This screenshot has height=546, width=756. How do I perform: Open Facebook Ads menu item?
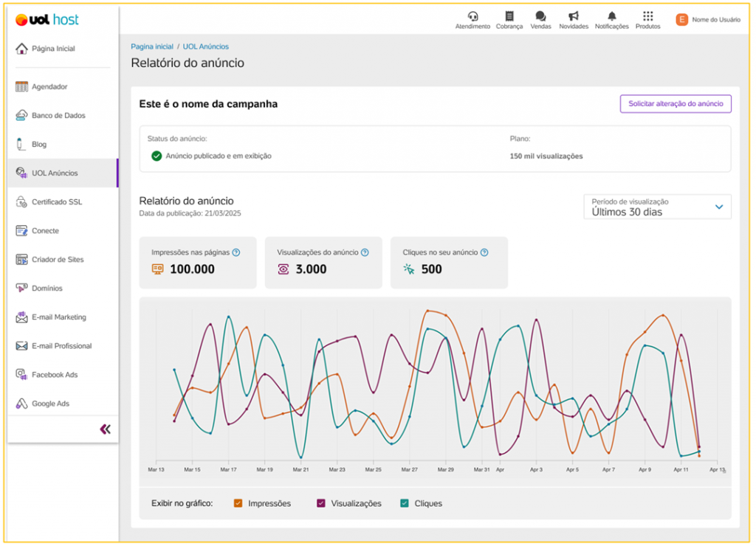coord(63,374)
